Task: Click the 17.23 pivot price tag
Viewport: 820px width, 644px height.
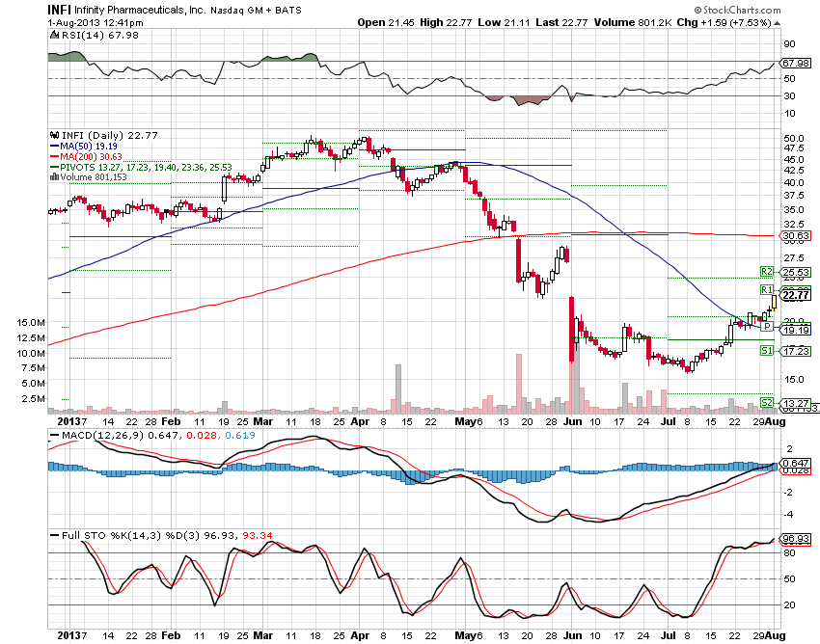Action: (796, 351)
